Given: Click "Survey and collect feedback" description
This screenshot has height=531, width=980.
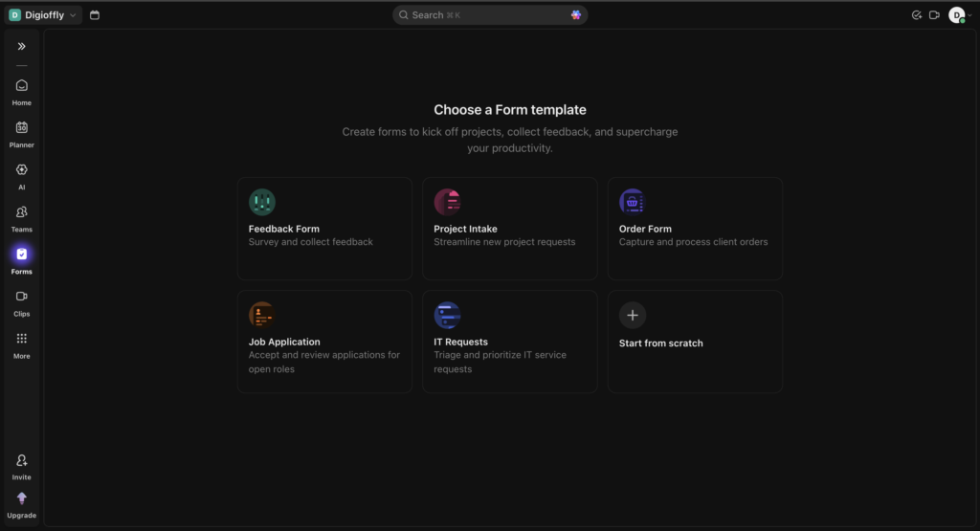Looking at the screenshot, I should tap(311, 242).
